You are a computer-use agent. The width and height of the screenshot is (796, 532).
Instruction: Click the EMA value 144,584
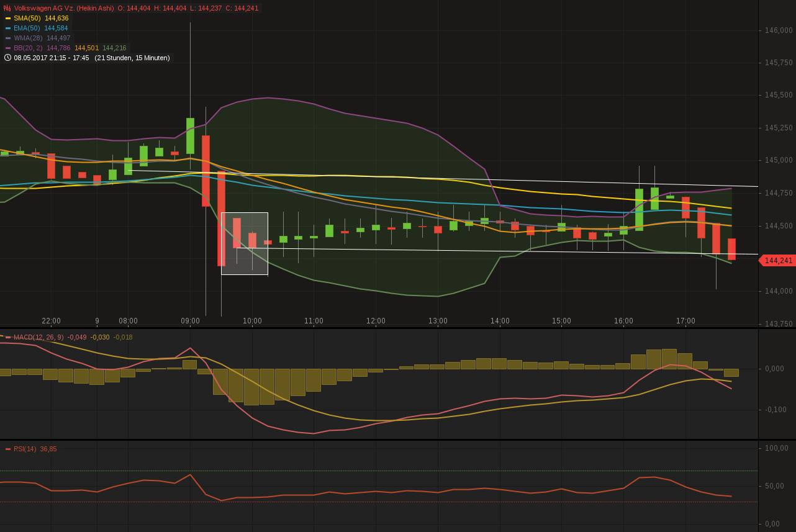tap(56, 28)
